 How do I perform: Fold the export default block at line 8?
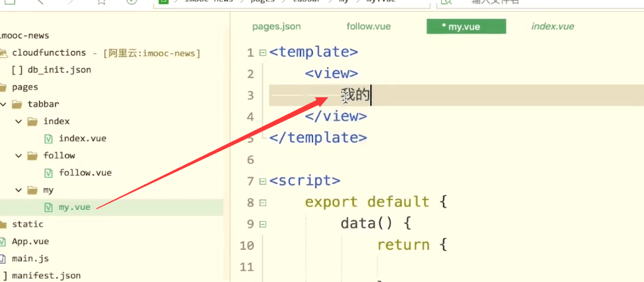click(x=262, y=202)
